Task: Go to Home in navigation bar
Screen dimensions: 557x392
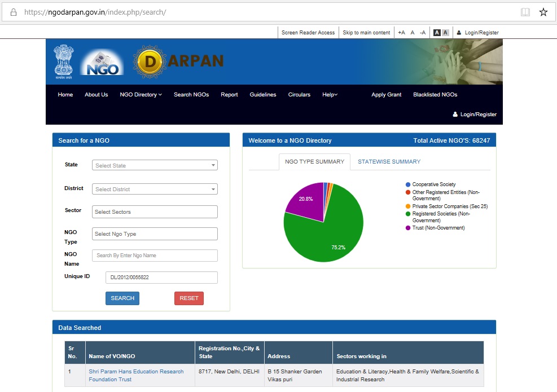Action: pos(65,94)
